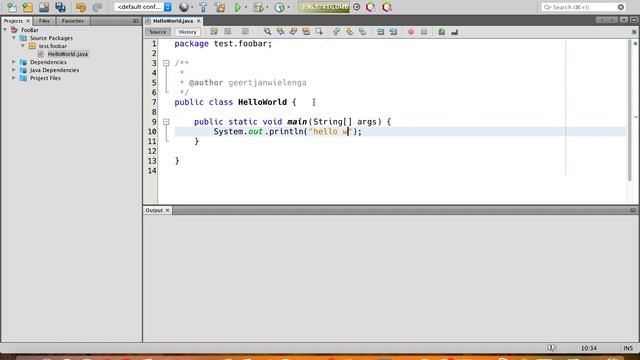This screenshot has width=640, height=360.
Task: Switch to History view
Action: click(x=187, y=32)
